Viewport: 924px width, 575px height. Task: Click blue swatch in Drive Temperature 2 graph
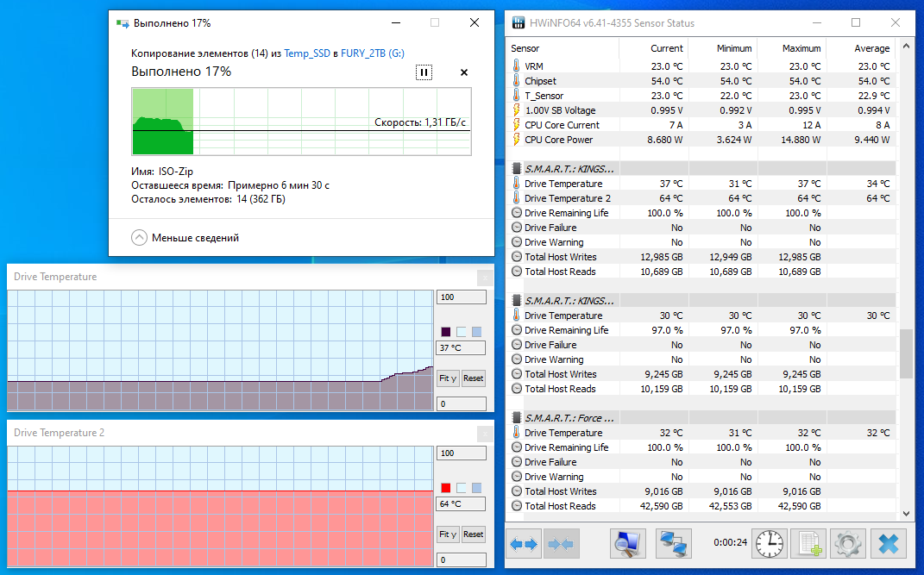(477, 488)
